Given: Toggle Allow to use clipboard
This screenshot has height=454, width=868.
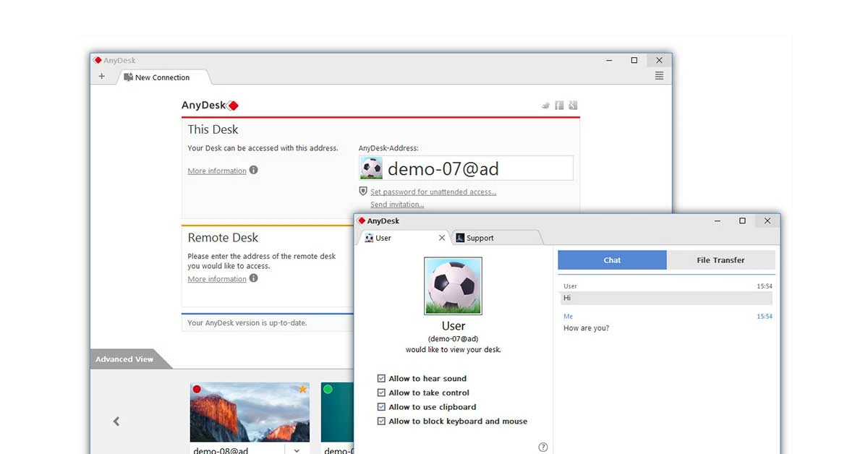Looking at the screenshot, I should coord(381,407).
